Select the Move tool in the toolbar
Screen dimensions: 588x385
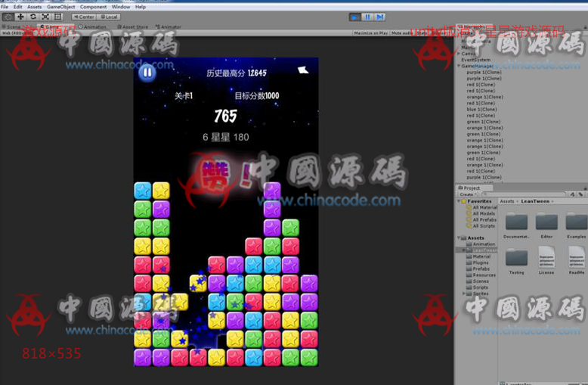click(x=20, y=16)
